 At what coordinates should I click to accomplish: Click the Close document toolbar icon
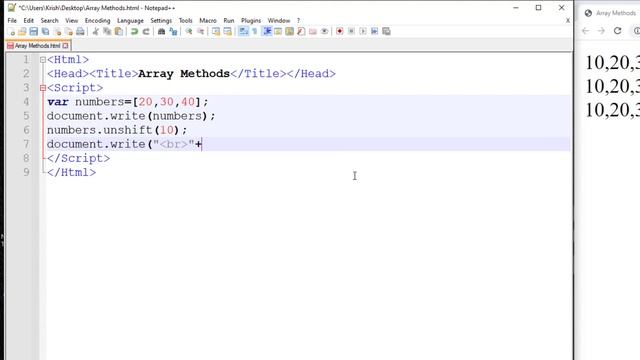coord(58,31)
